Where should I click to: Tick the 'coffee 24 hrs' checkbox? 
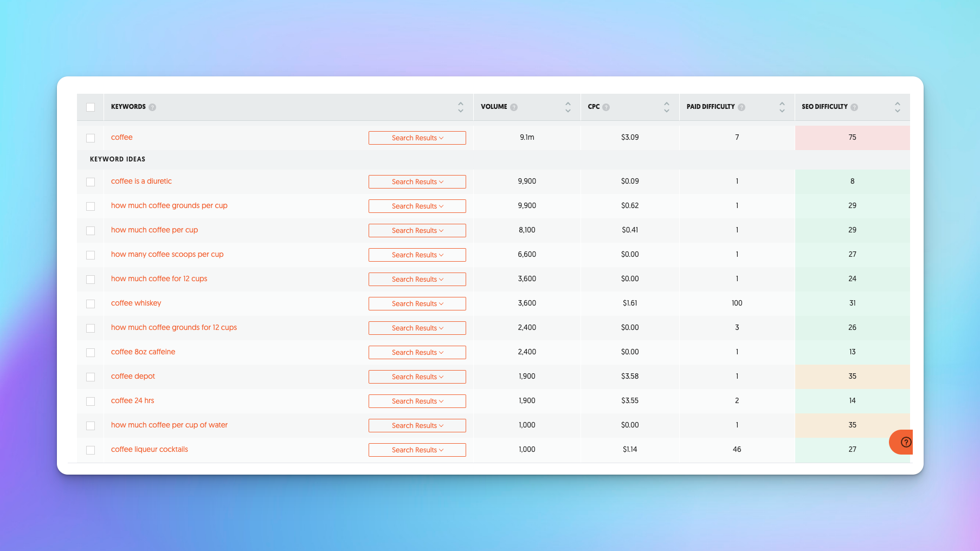91,401
